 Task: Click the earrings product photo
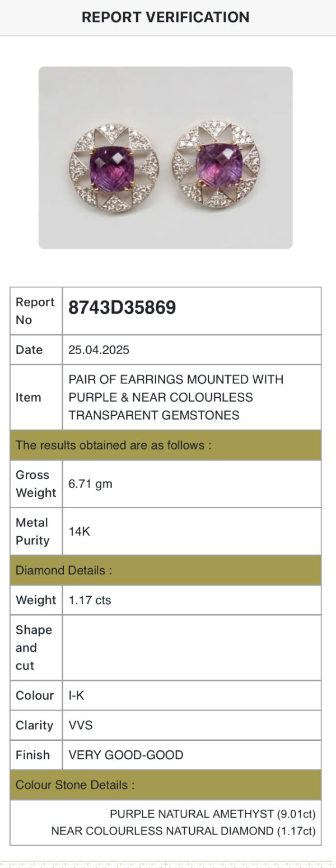[165, 157]
